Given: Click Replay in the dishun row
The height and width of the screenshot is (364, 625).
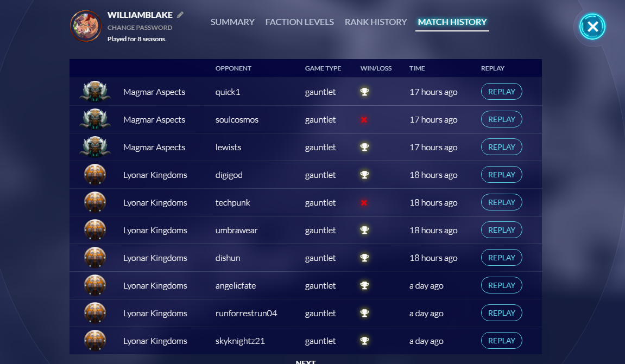Looking at the screenshot, I should pos(501,258).
